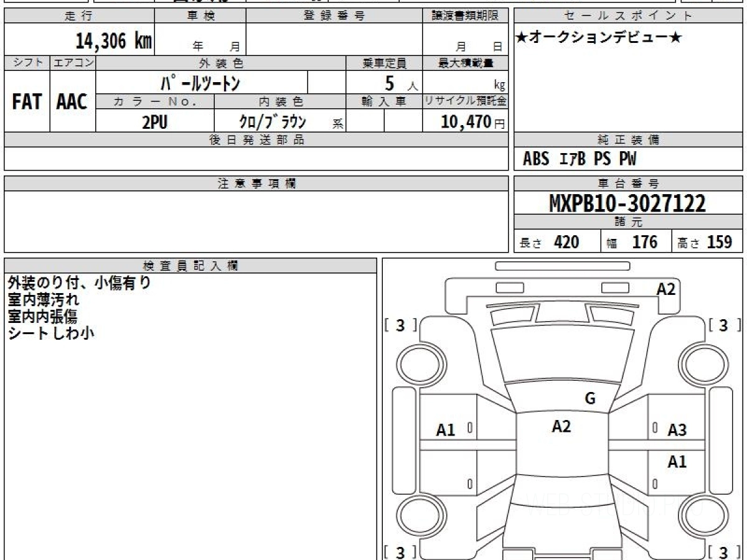Select the color code 2PU
This screenshot has height=560, width=747.
pyautogui.click(x=155, y=122)
